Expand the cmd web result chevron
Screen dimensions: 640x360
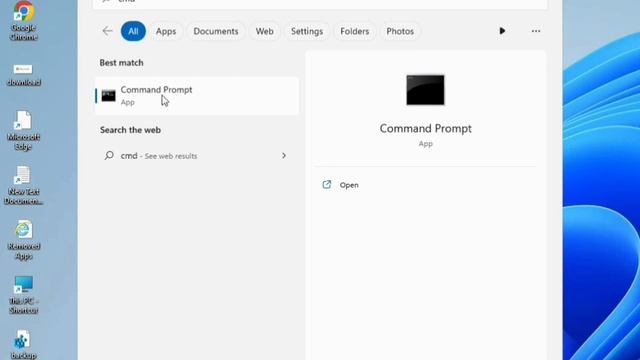[284, 156]
